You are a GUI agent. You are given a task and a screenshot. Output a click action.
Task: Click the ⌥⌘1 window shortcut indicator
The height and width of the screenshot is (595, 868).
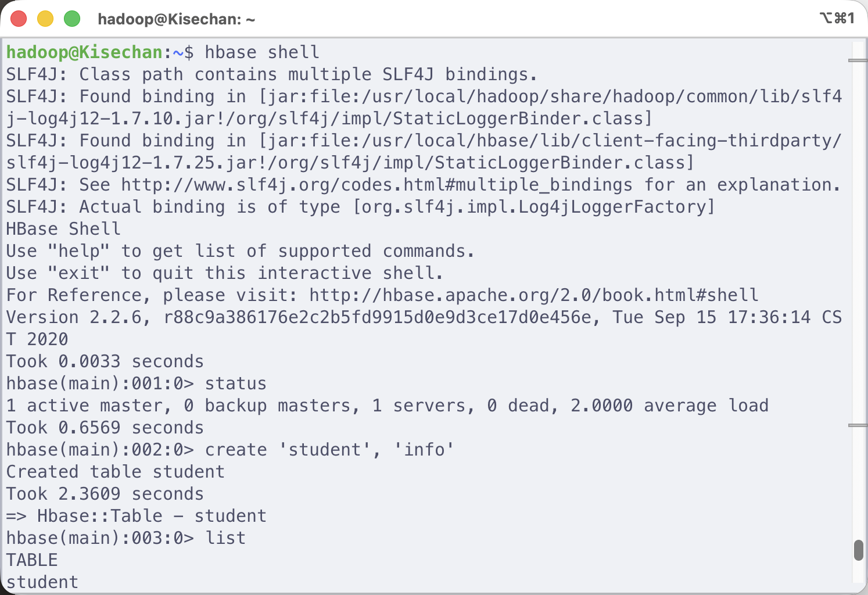[837, 19]
